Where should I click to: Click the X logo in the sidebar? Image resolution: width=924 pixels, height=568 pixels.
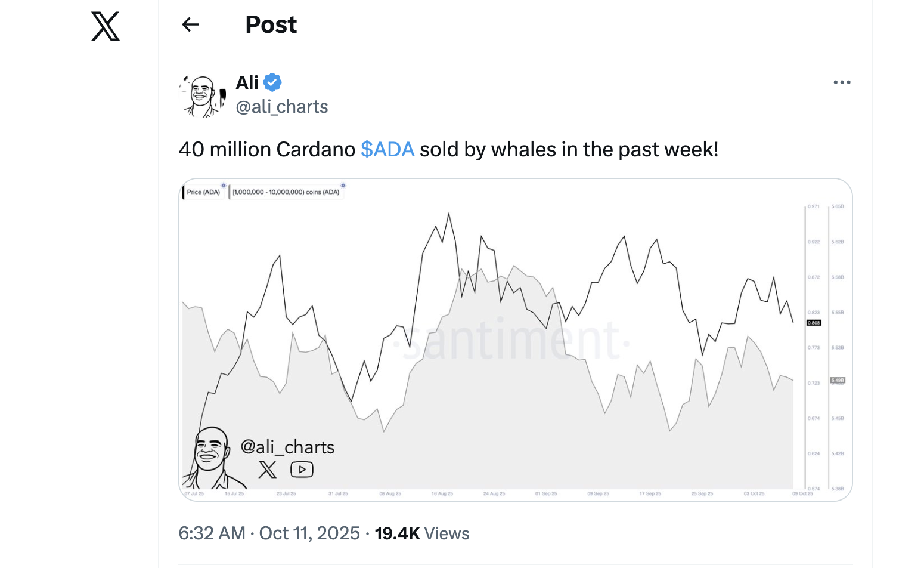point(106,26)
